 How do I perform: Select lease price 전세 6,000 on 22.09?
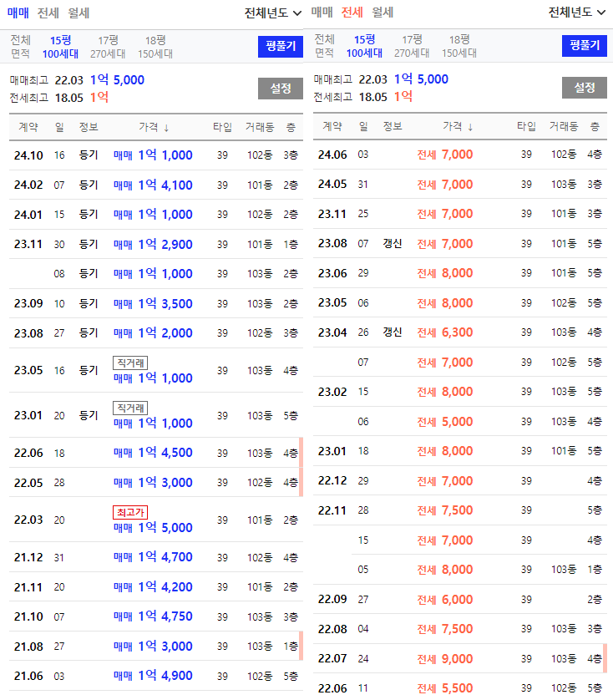pos(444,600)
